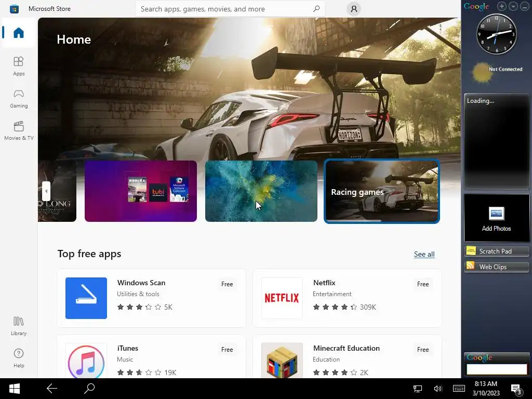
Task: Click the Minecraft Education title text
Action: click(347, 348)
